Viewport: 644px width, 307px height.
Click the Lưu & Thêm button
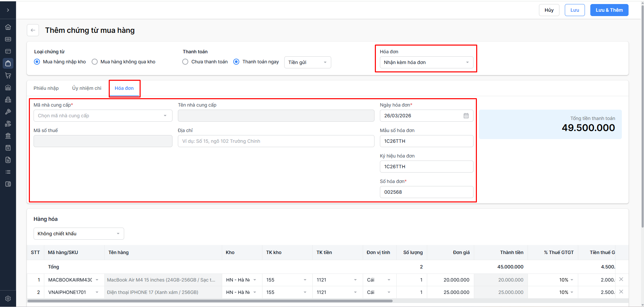(609, 10)
